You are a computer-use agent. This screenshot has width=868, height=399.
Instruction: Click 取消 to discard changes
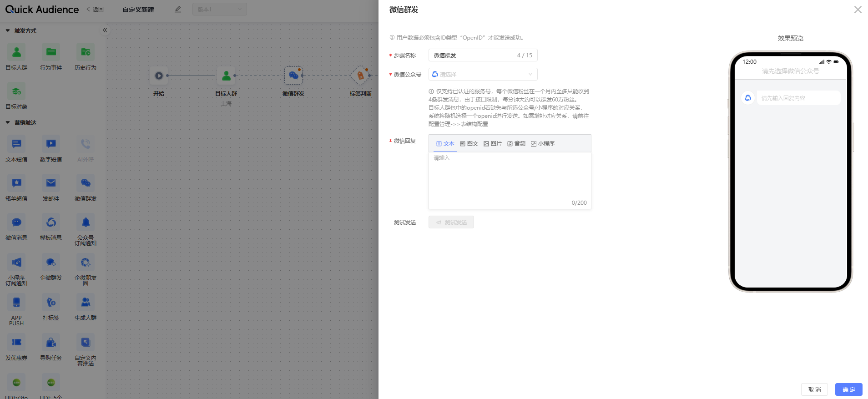(x=814, y=389)
